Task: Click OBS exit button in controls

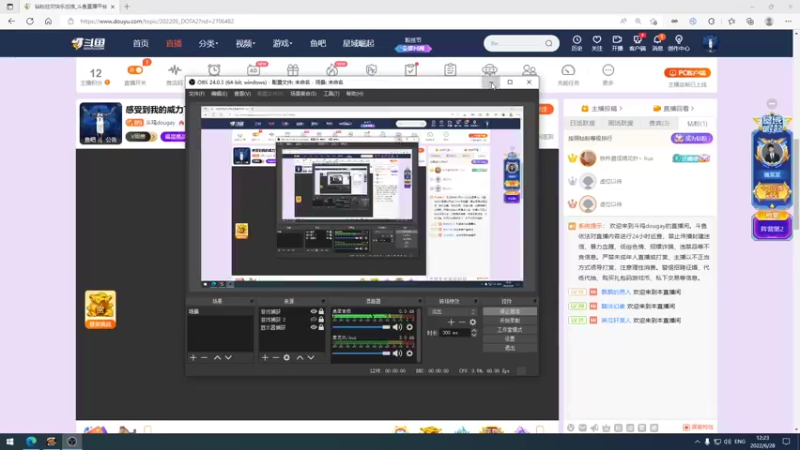Action: click(510, 348)
